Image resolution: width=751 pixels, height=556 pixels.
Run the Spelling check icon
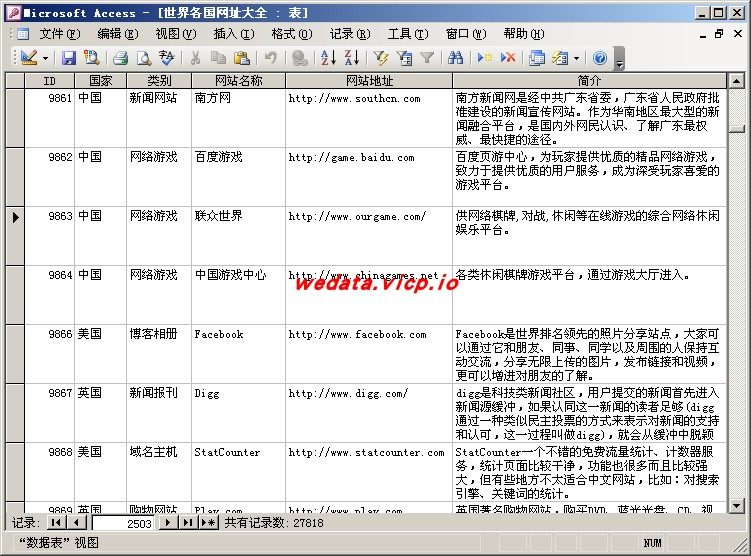pos(167,58)
